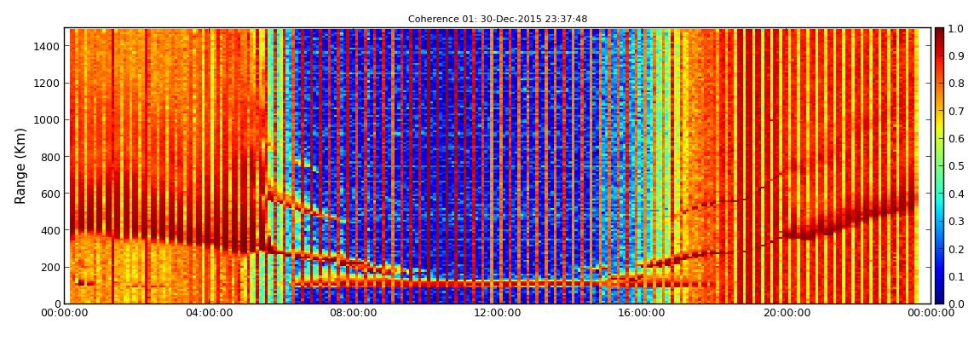Click the colorbar 0.1 label
980x347 pixels.
pyautogui.click(x=957, y=276)
